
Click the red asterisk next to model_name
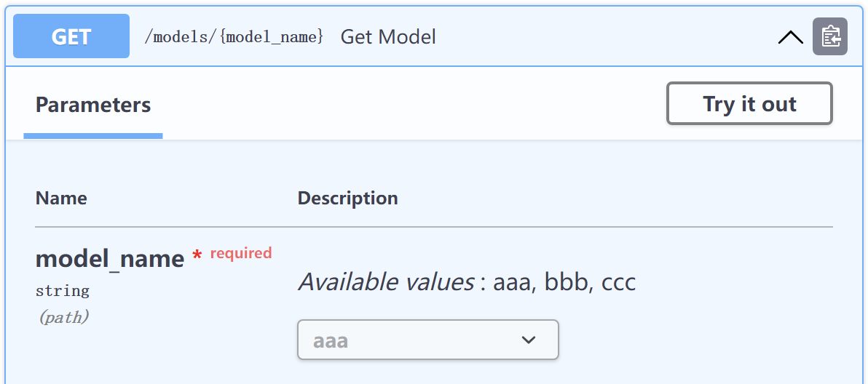click(x=197, y=256)
